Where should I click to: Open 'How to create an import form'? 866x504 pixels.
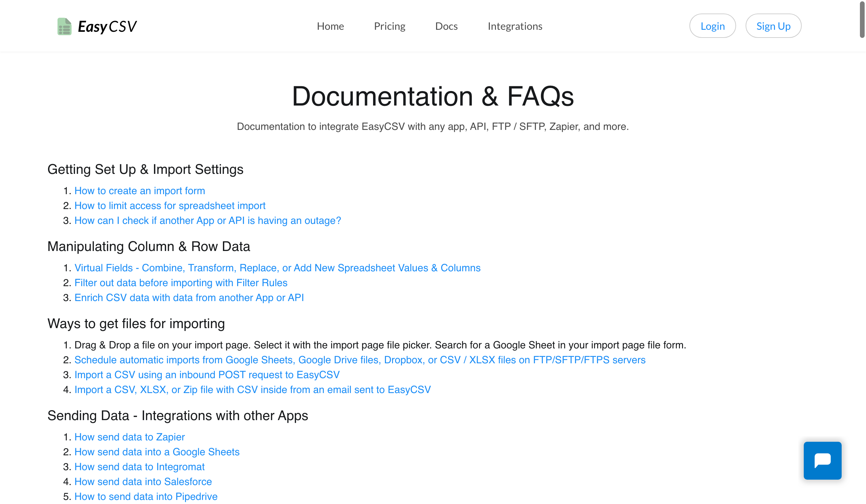coord(139,191)
